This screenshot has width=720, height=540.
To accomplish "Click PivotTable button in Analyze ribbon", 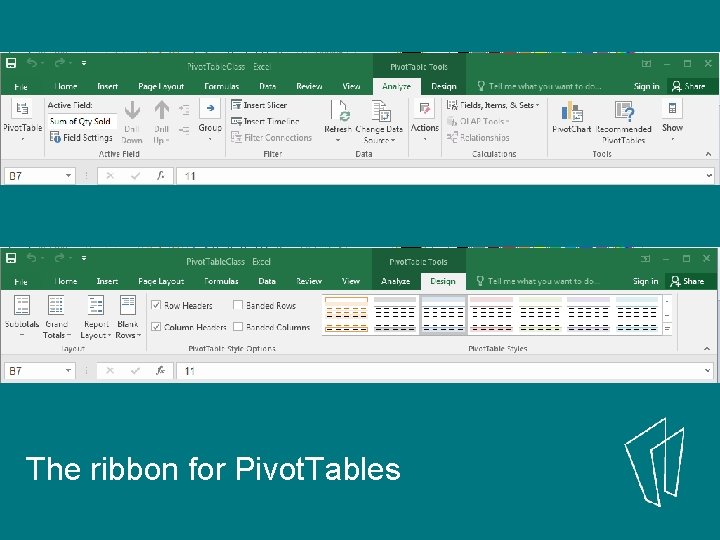I will click(22, 120).
